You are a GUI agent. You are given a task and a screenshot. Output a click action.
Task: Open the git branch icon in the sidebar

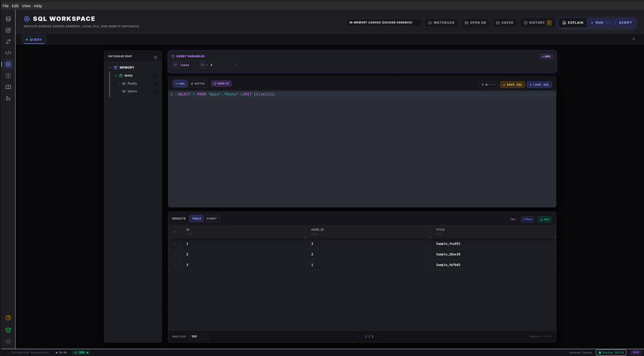click(x=8, y=98)
